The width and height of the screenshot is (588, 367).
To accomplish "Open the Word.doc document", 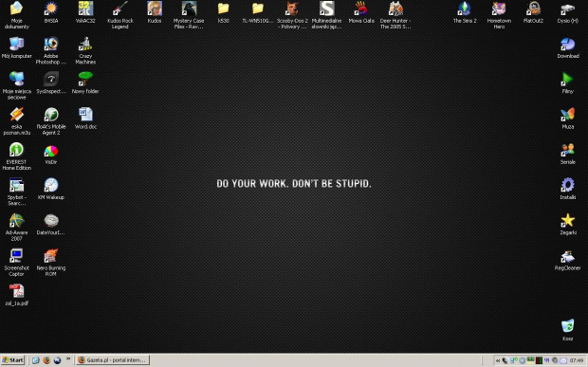I will [85, 119].
